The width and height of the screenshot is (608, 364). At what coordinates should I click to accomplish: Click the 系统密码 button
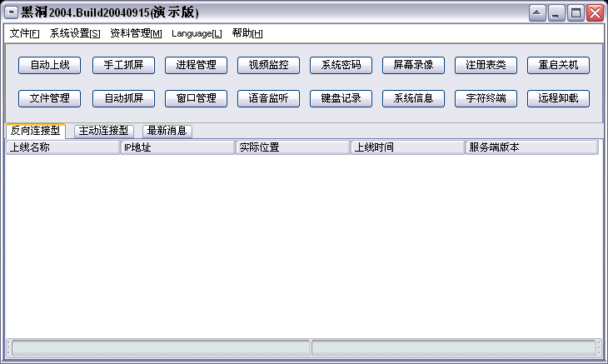pos(341,65)
